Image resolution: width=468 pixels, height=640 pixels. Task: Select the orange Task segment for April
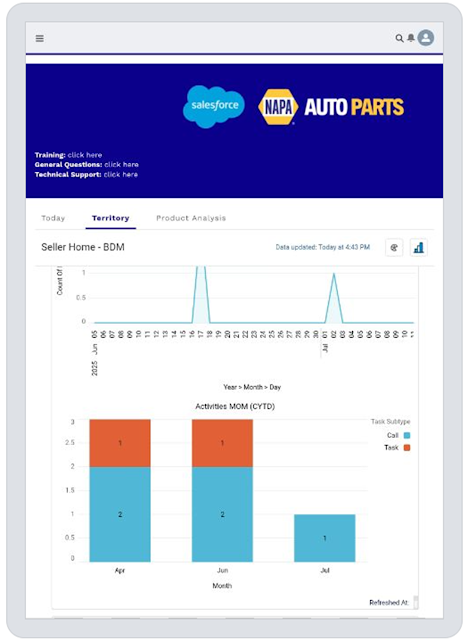(120, 443)
